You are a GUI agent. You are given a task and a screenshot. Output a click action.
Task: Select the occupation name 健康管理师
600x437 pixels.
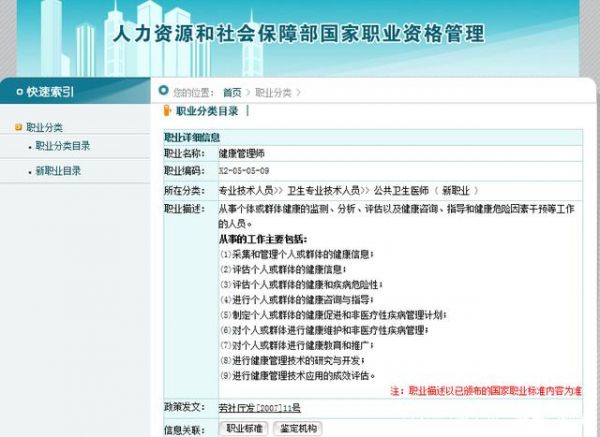[241, 154]
